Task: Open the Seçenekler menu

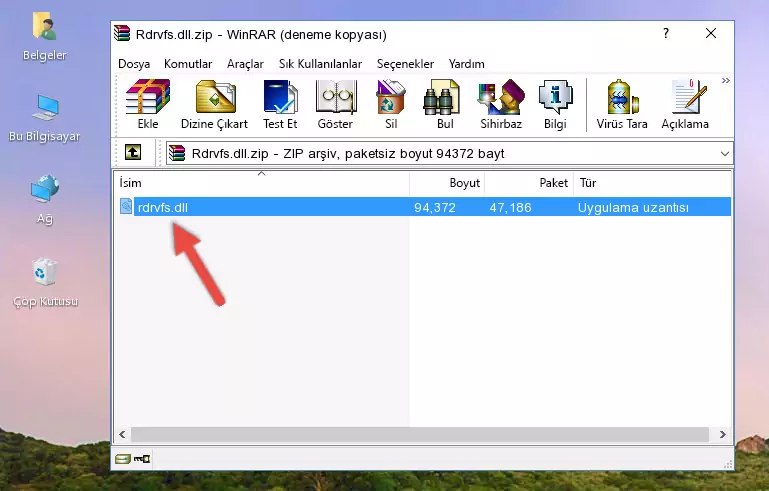Action: pyautogui.click(x=405, y=64)
